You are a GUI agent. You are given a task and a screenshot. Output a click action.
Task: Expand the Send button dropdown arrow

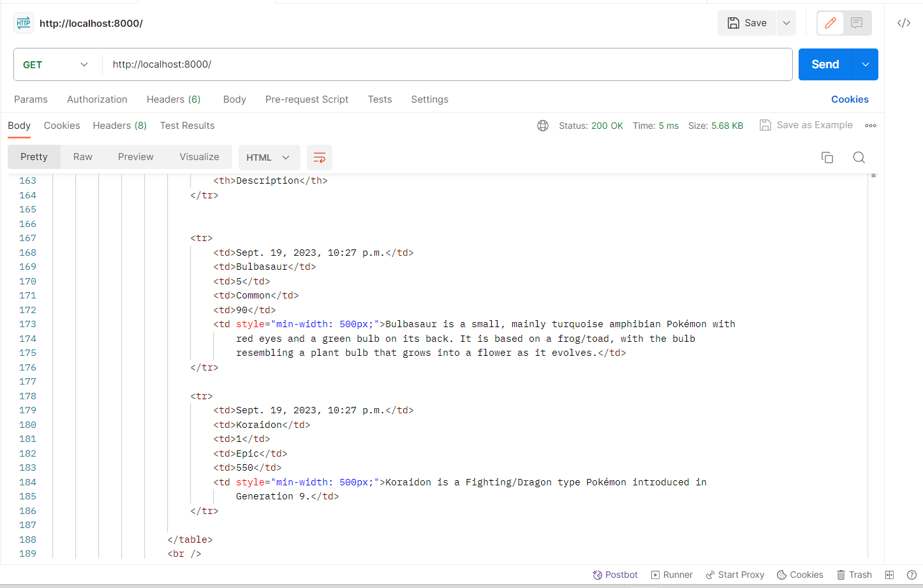click(866, 64)
